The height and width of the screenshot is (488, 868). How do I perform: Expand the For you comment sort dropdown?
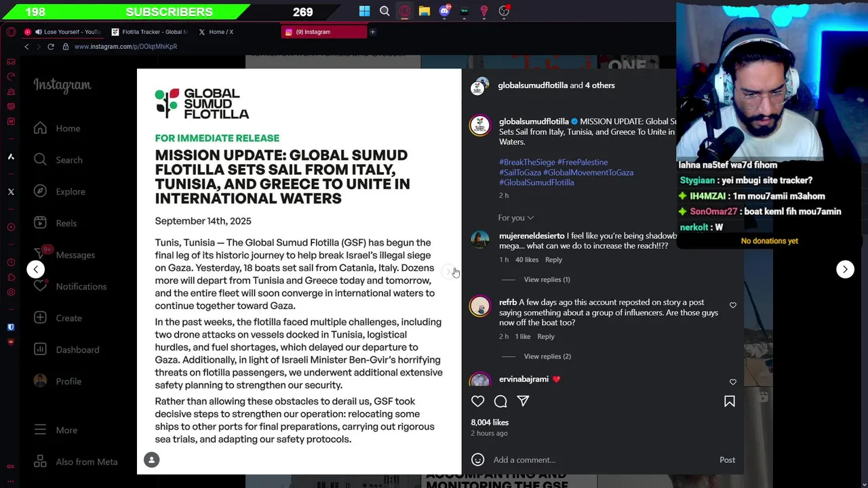click(x=516, y=218)
